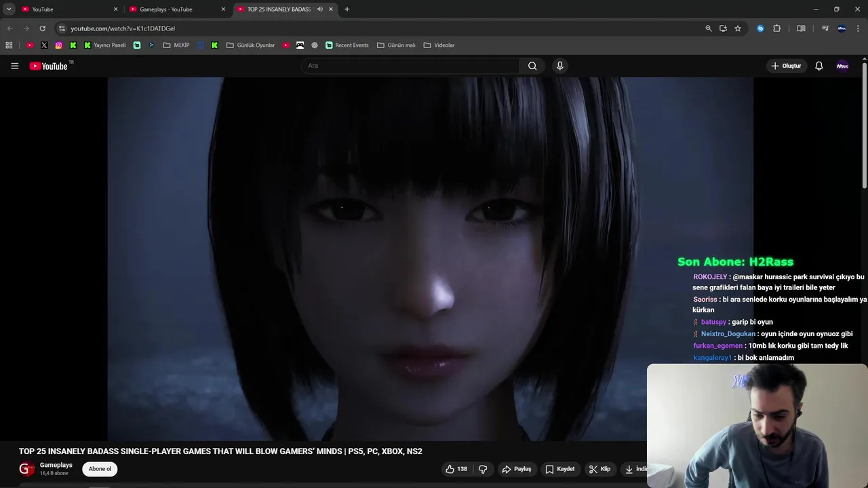Like the video with thumbs up
Viewport: 868px width, 488px height.
pyautogui.click(x=456, y=469)
